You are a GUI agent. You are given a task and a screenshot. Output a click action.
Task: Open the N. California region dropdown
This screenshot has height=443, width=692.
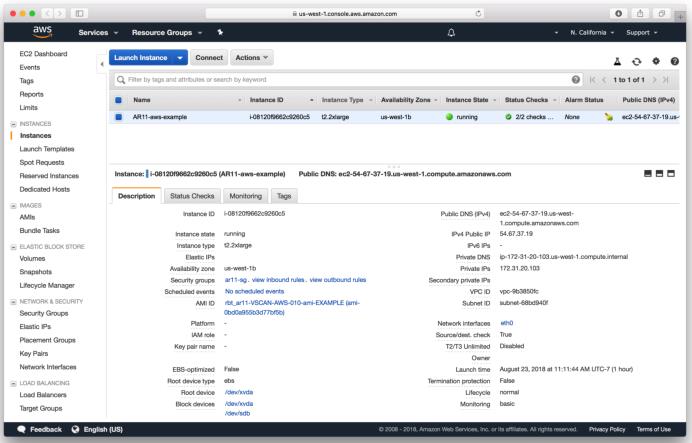point(592,33)
